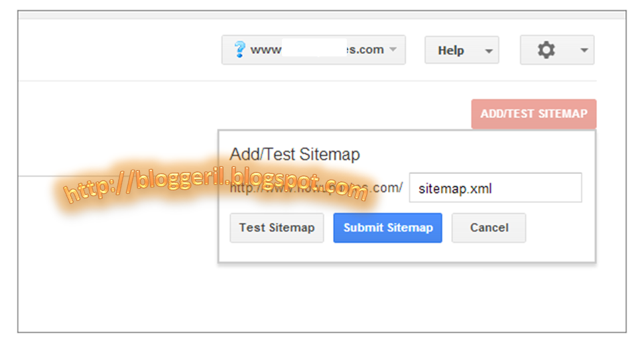
Task: Expand the Help menu arrow
Action: click(489, 51)
